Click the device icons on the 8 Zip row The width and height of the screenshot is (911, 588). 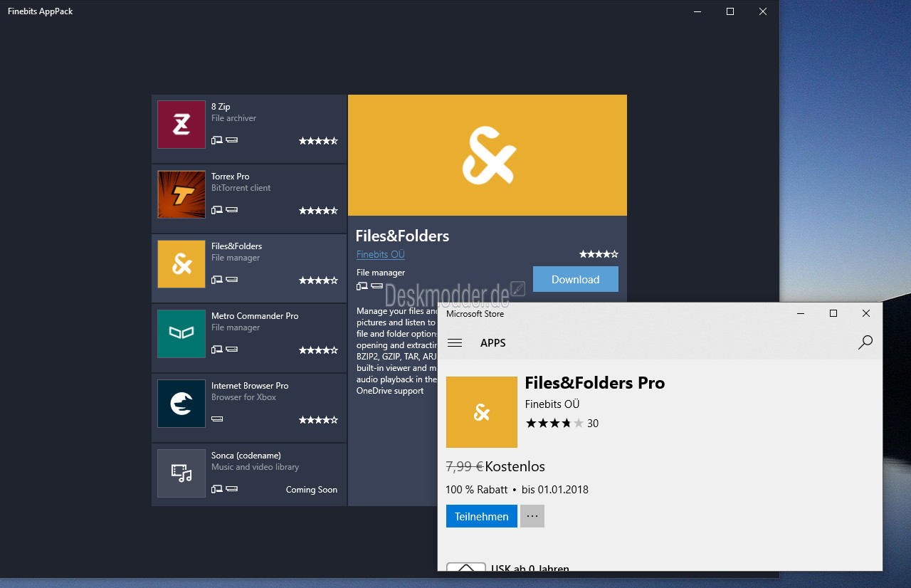coord(225,141)
